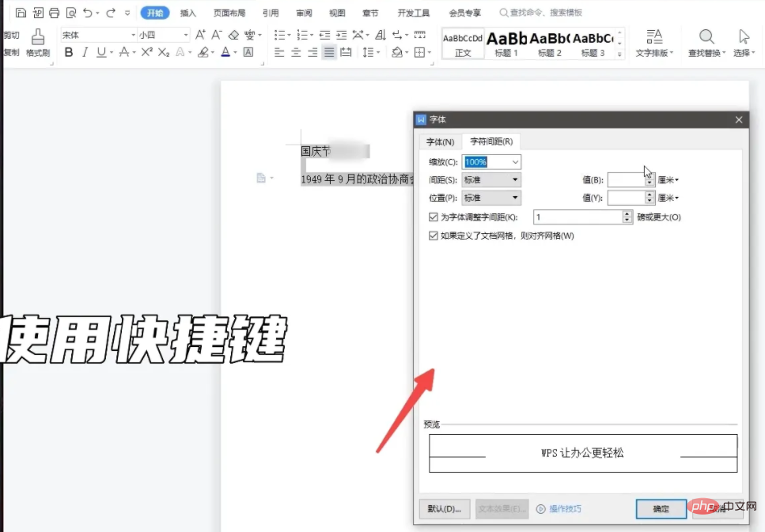Click the increase font size icon
This screenshot has height=532, width=765.
point(201,36)
